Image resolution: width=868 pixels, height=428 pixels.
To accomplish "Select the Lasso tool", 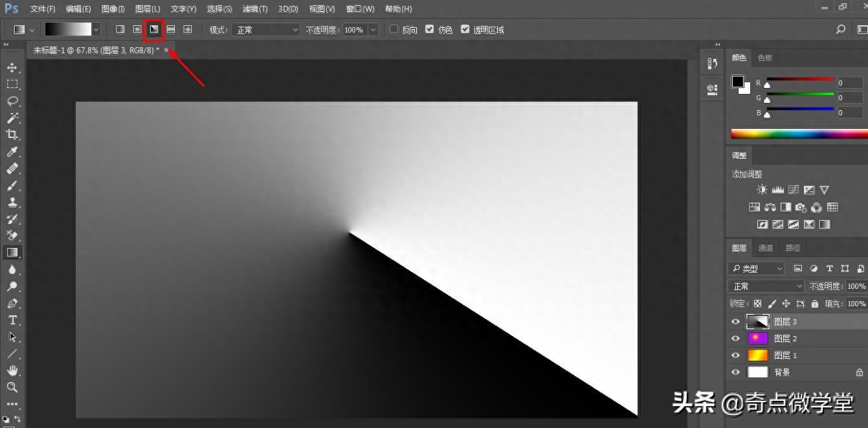I will [12, 101].
